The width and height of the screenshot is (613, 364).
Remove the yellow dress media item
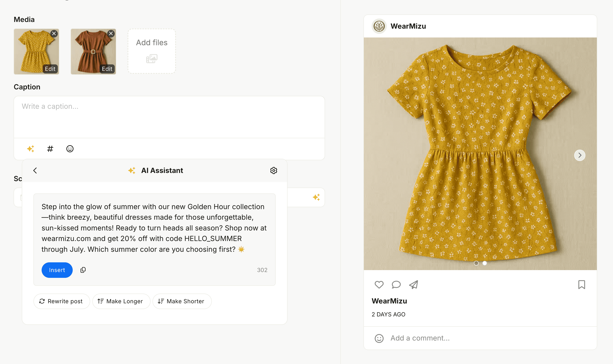click(54, 34)
